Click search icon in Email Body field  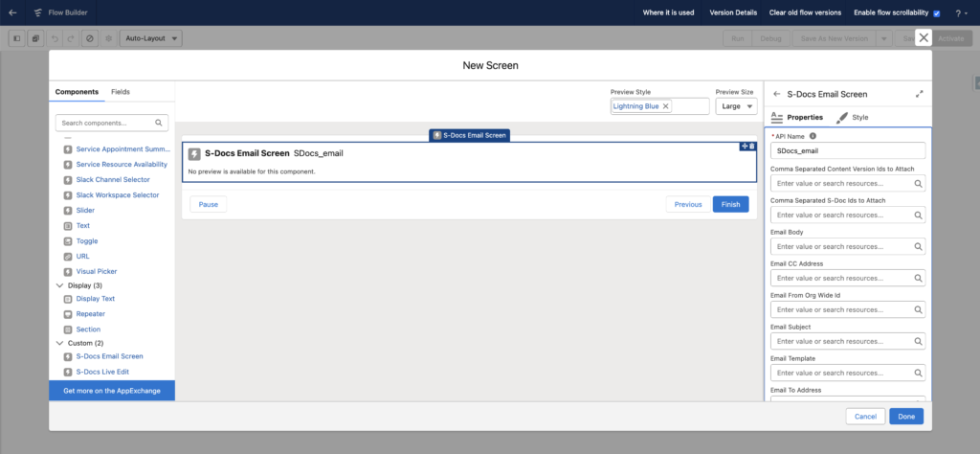click(x=918, y=246)
